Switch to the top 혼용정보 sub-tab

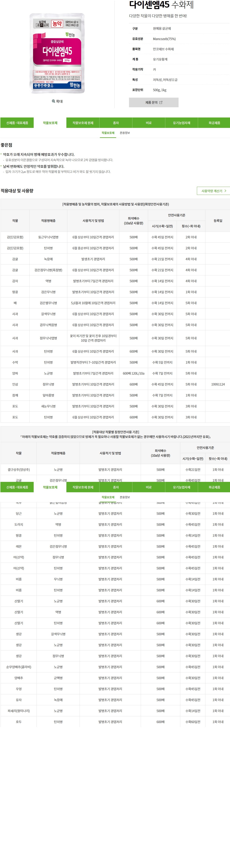[125, 133]
